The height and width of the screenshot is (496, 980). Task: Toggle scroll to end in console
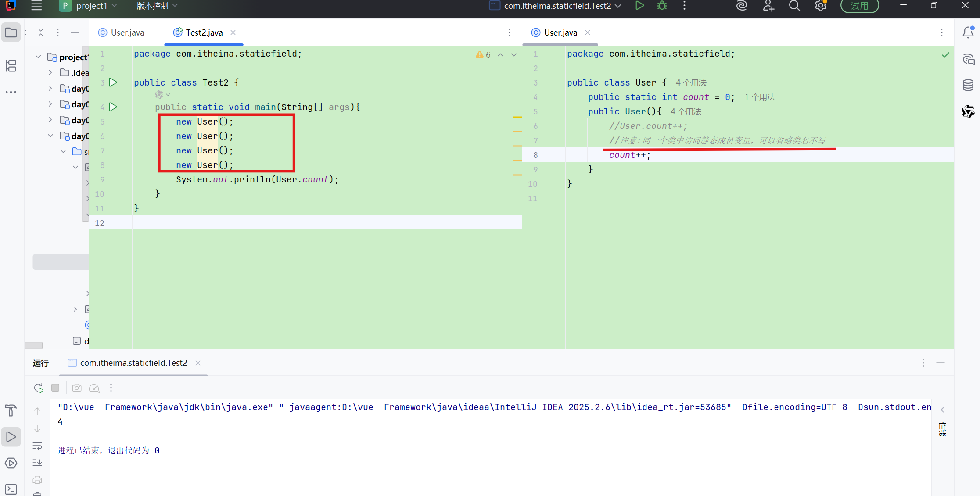(37, 463)
